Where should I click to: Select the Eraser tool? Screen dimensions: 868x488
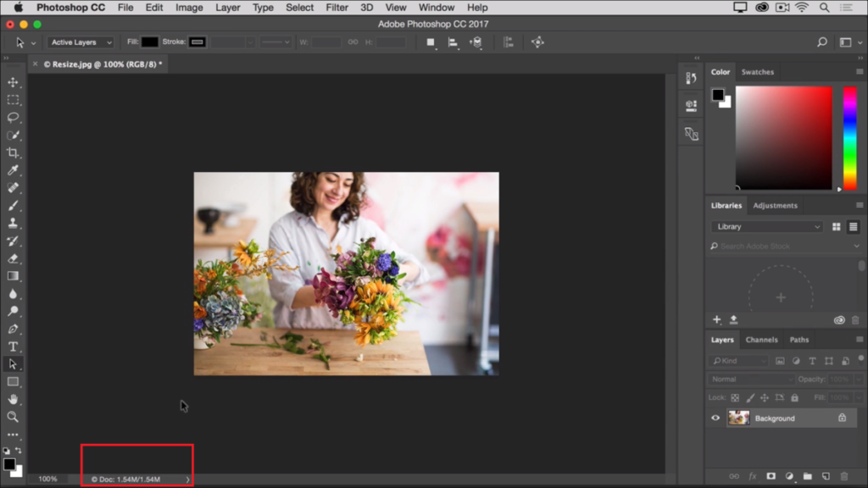pos(13,258)
